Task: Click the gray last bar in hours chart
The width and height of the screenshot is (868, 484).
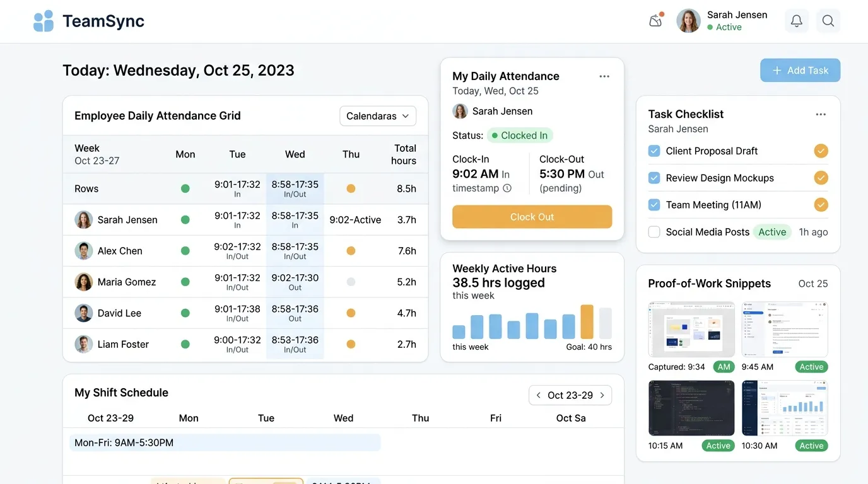Action: click(x=605, y=323)
